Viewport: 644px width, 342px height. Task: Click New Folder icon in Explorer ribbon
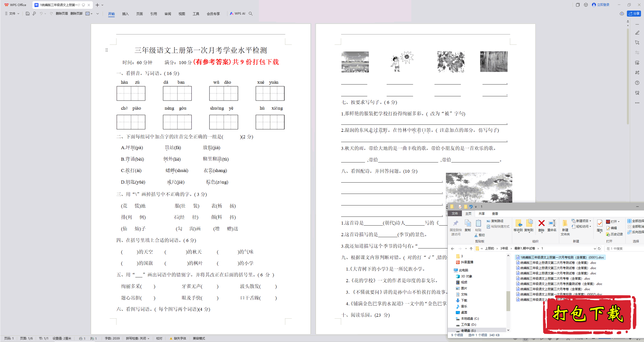[x=565, y=223]
